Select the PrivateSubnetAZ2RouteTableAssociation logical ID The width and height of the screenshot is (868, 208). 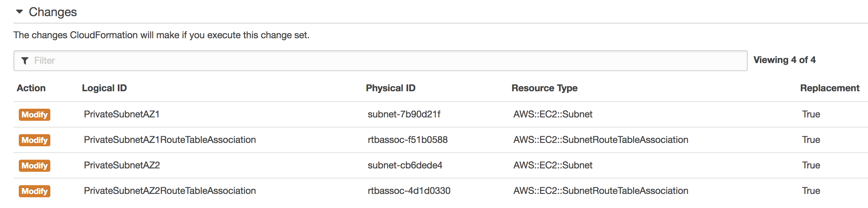[x=170, y=191]
